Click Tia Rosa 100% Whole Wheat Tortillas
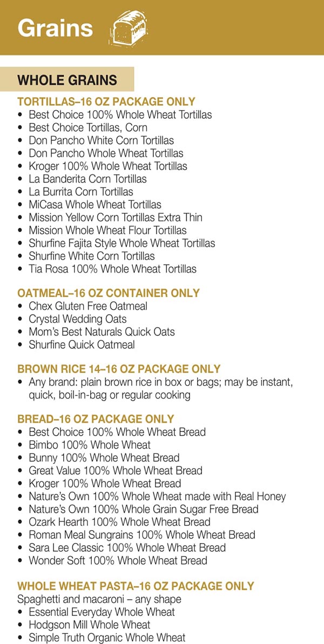This screenshot has height=644, width=324. 112,269
